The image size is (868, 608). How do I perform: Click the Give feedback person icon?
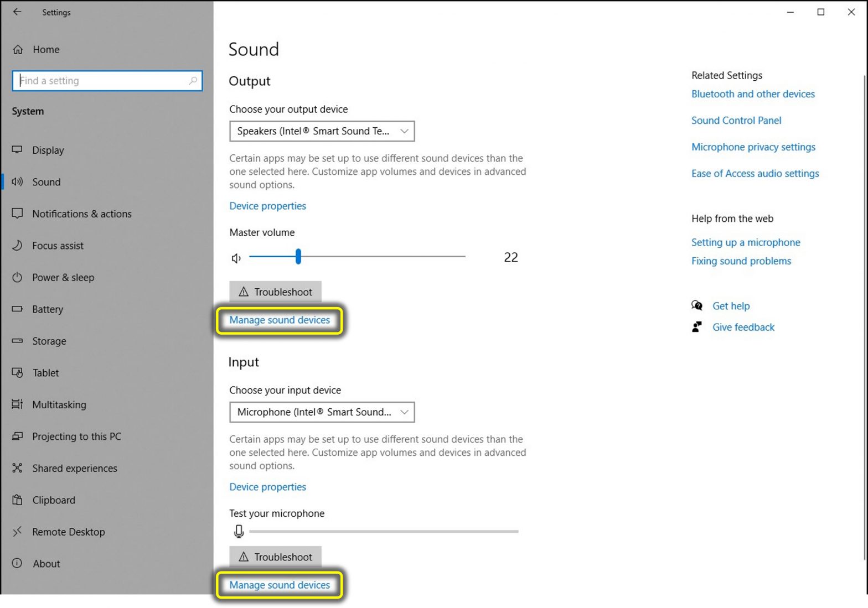(x=697, y=327)
